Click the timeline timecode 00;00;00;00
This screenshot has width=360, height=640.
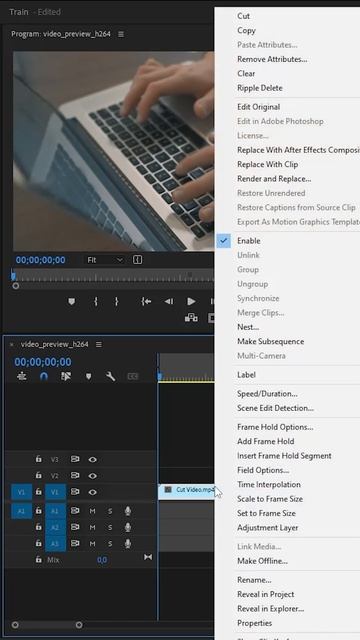coord(43,362)
